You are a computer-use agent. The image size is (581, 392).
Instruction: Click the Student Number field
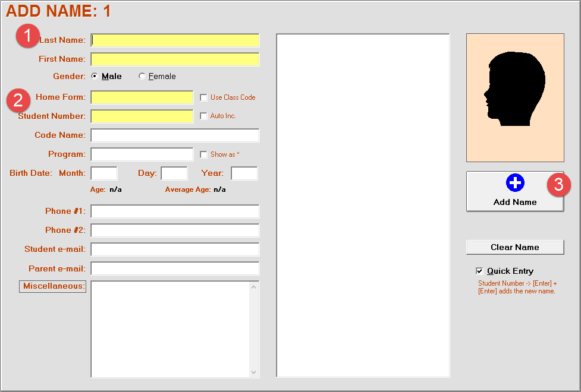point(142,116)
